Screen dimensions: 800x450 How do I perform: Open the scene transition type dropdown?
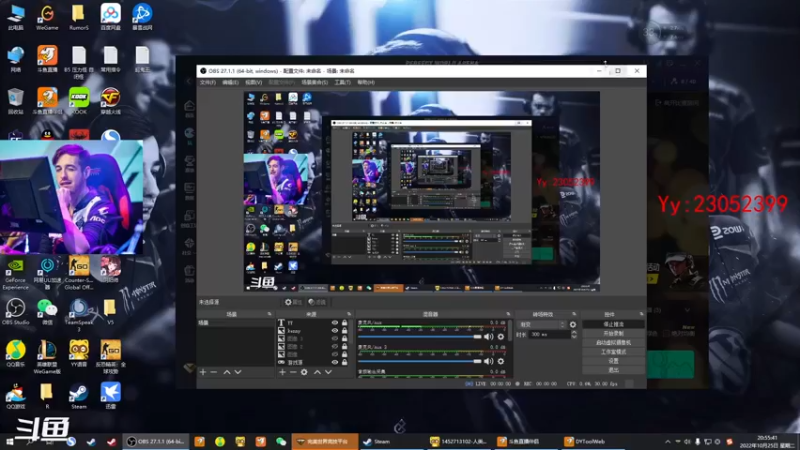[x=541, y=324]
